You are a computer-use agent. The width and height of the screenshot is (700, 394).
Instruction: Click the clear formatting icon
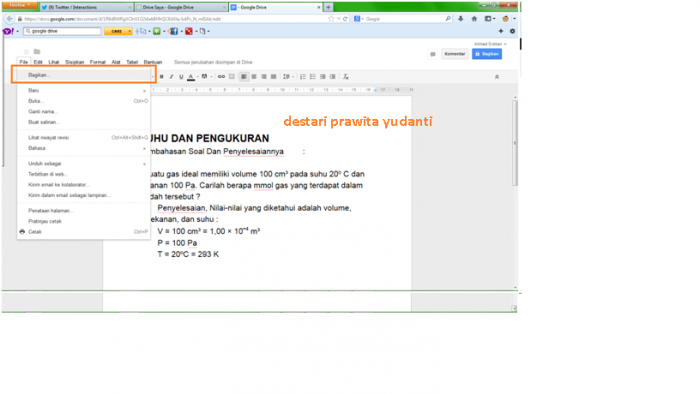tap(346, 77)
